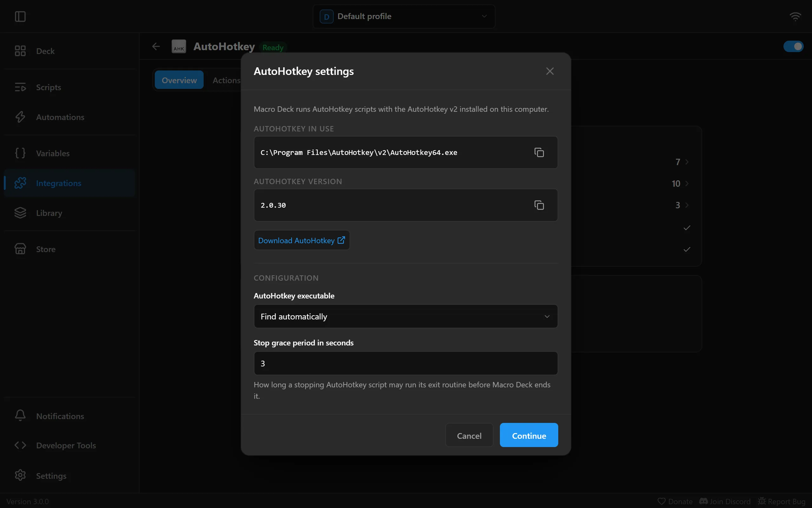The width and height of the screenshot is (812, 508).
Task: Collapse the sidebar panel icon
Action: coord(20,16)
